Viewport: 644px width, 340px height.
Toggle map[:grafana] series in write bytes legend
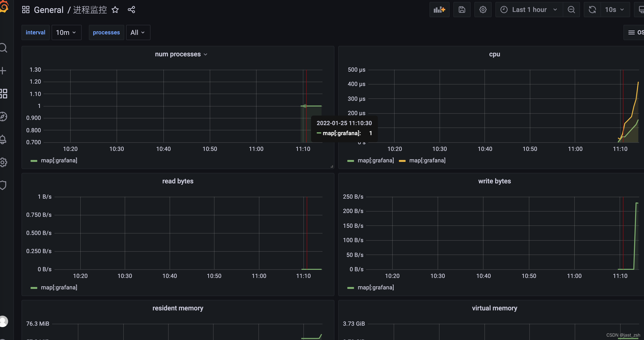click(x=376, y=287)
